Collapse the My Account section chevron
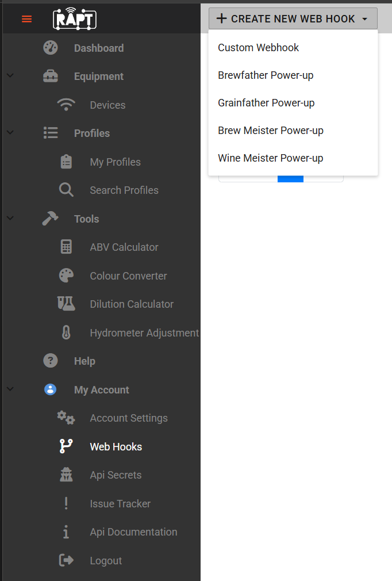Viewport: 392px width, 581px height. (10, 389)
